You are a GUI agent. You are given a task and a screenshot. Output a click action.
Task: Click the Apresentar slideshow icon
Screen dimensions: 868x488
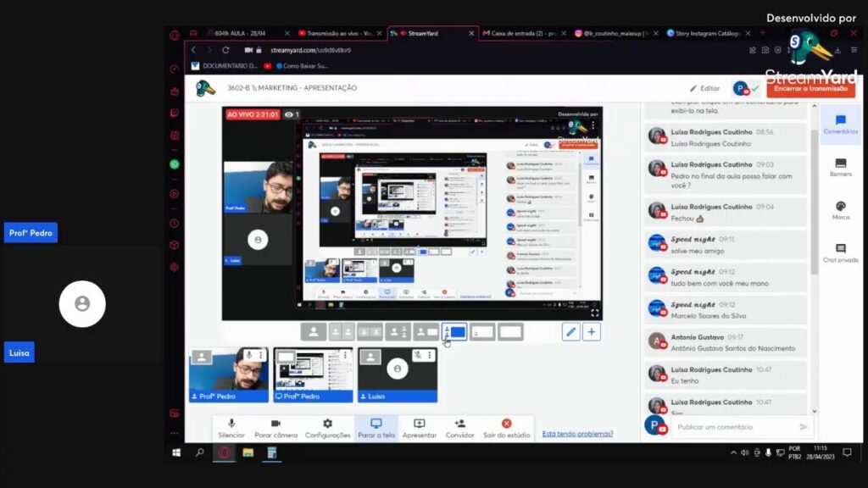[419, 424]
